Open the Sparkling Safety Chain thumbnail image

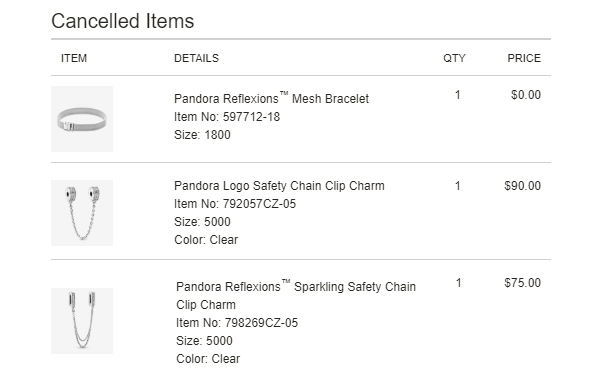82,321
